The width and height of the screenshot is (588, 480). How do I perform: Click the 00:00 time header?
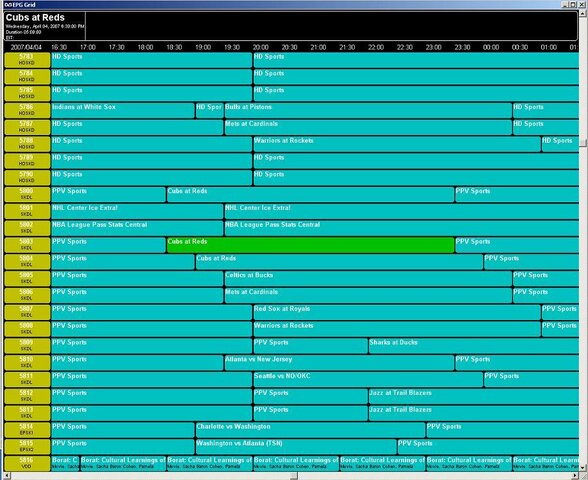[x=491, y=47]
